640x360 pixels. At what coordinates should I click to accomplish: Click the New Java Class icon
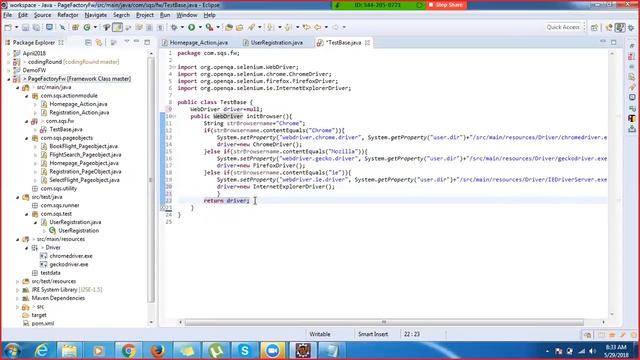[x=87, y=27]
